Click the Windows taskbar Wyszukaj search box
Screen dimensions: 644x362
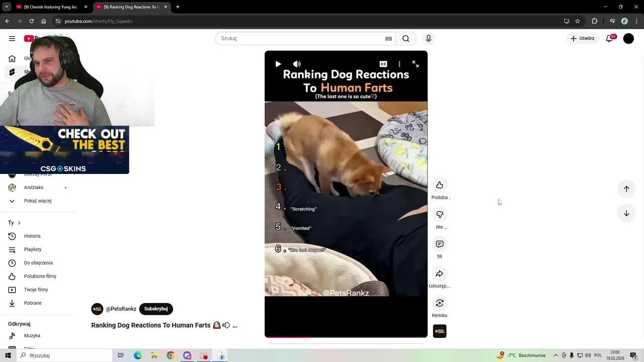(x=64, y=355)
